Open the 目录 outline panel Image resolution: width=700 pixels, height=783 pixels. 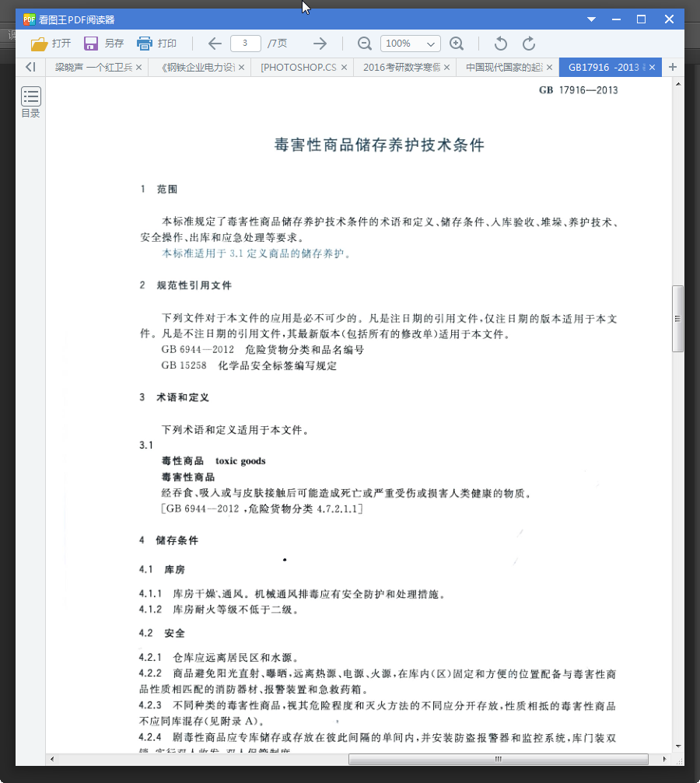(x=30, y=103)
